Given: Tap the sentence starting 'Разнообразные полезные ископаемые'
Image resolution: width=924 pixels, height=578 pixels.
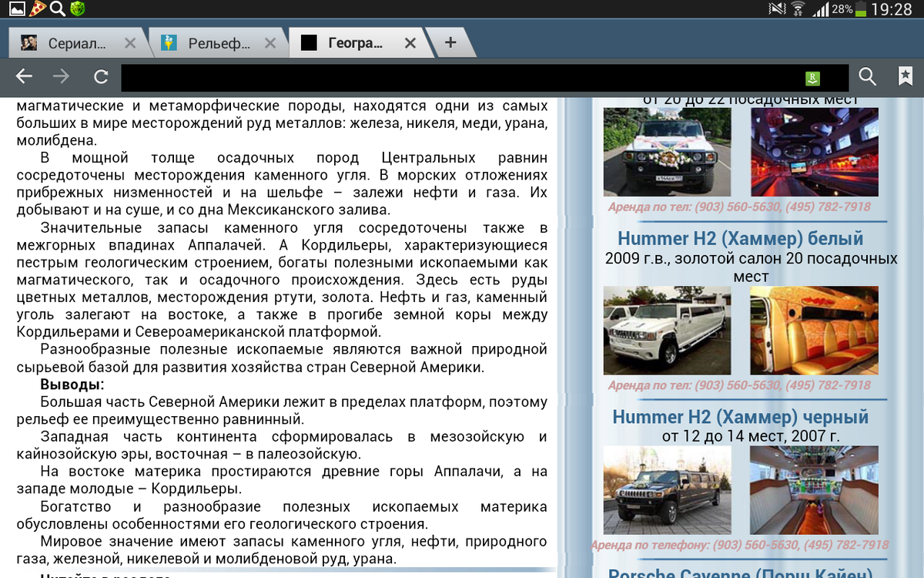Looking at the screenshot, I should [282, 358].
